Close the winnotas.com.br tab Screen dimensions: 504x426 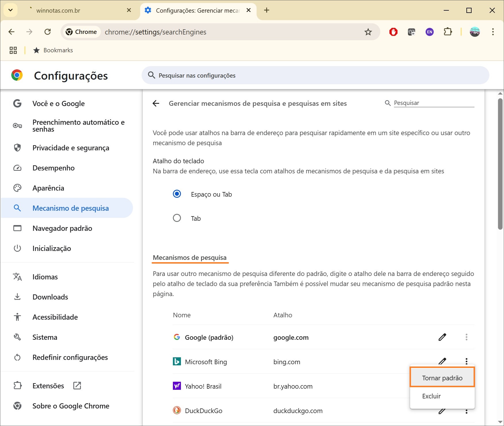129,10
